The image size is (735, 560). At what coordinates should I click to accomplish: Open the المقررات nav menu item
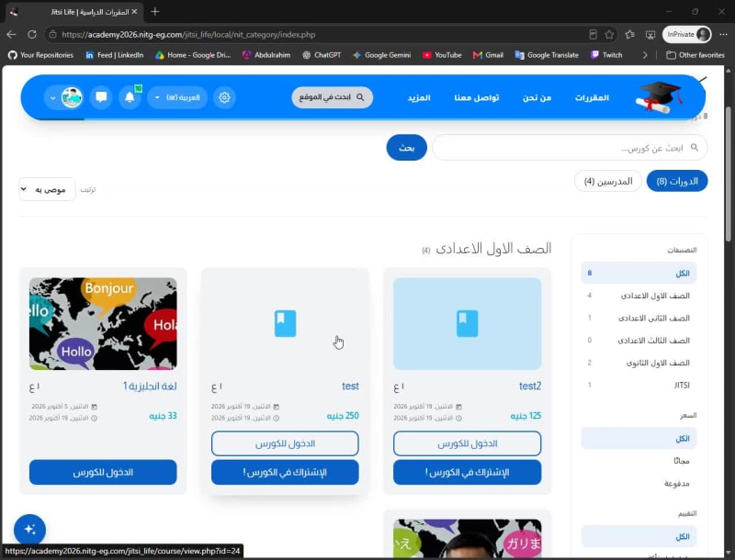tap(592, 97)
